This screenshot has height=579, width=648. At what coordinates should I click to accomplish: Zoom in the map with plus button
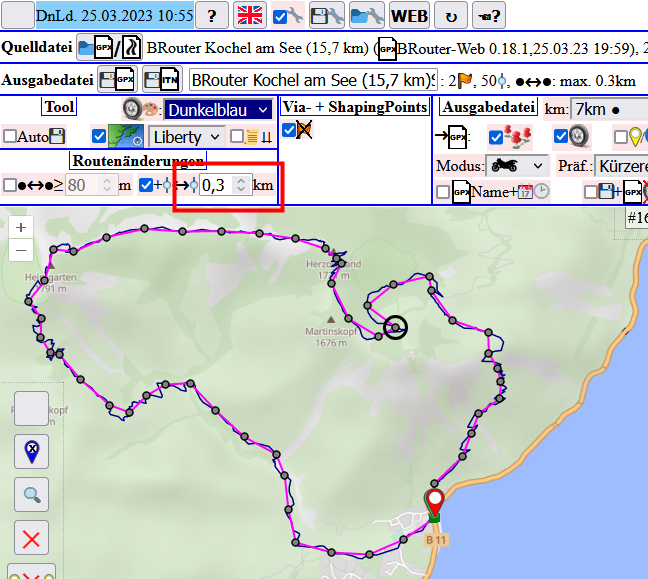click(21, 227)
